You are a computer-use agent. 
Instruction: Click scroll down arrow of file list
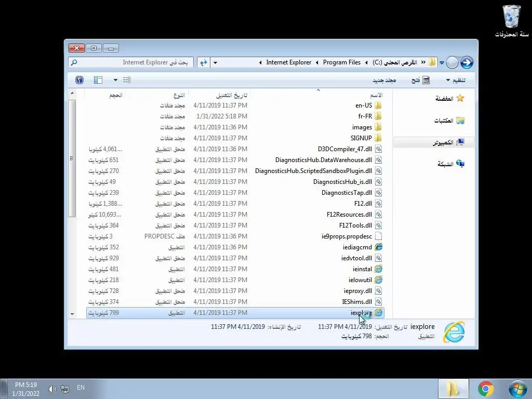tap(72, 314)
